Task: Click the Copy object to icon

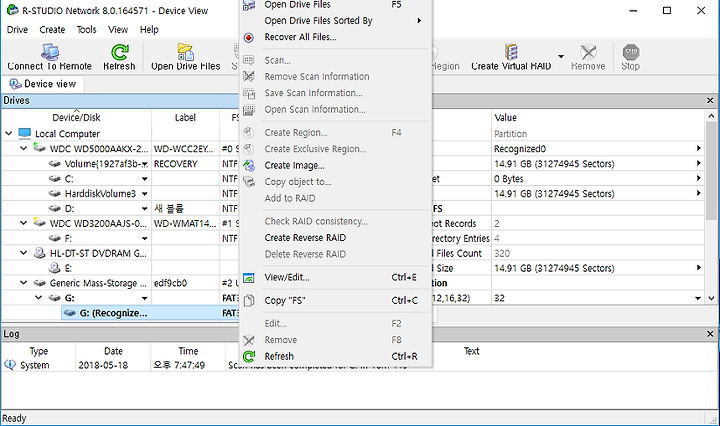Action: [x=249, y=182]
